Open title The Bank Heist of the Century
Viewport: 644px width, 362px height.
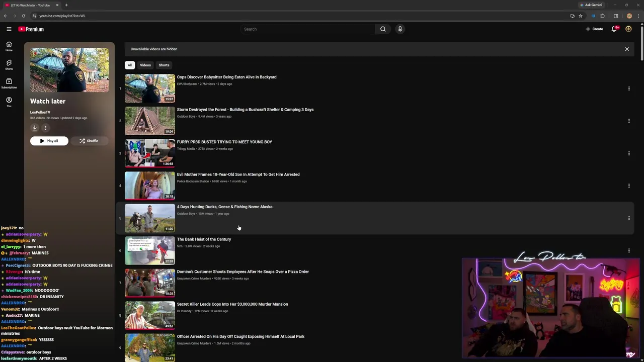[x=204, y=239]
